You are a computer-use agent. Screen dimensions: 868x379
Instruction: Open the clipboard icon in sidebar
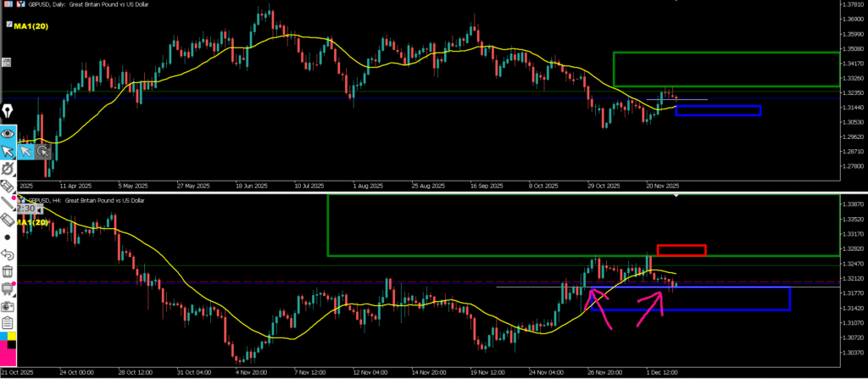click(x=8, y=322)
